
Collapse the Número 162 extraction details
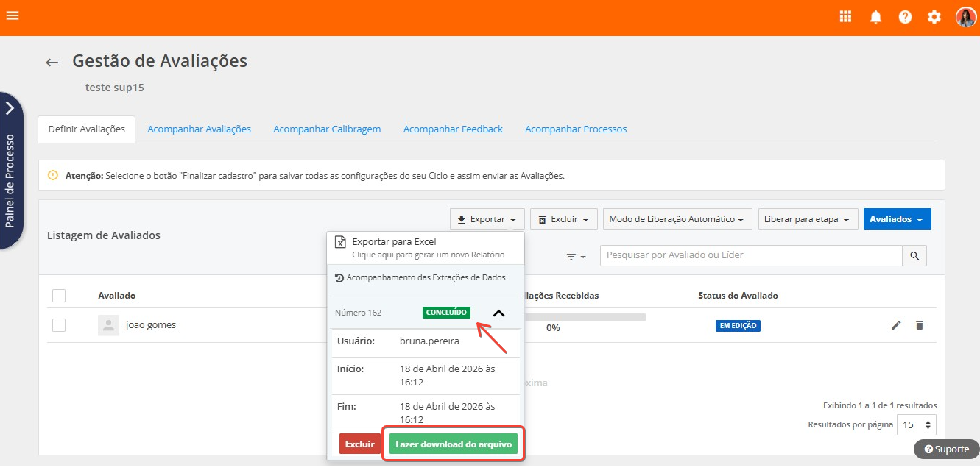coord(498,313)
